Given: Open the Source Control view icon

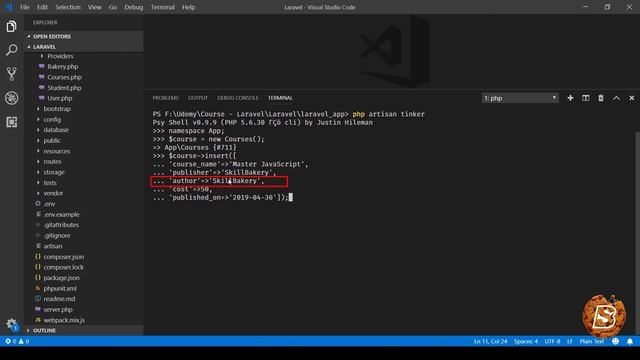Looking at the screenshot, I should [x=11, y=74].
